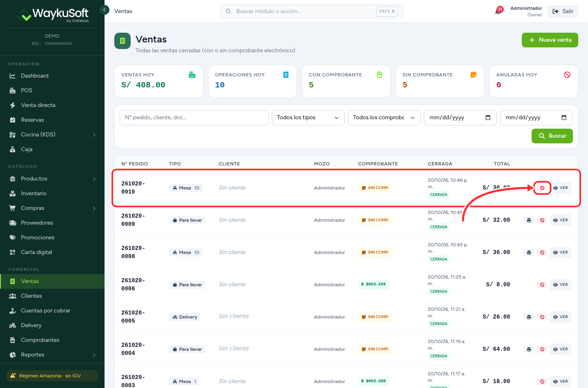Print the receipt for order 261020-0004
Image resolution: width=588 pixels, height=388 pixels.
pos(529,349)
